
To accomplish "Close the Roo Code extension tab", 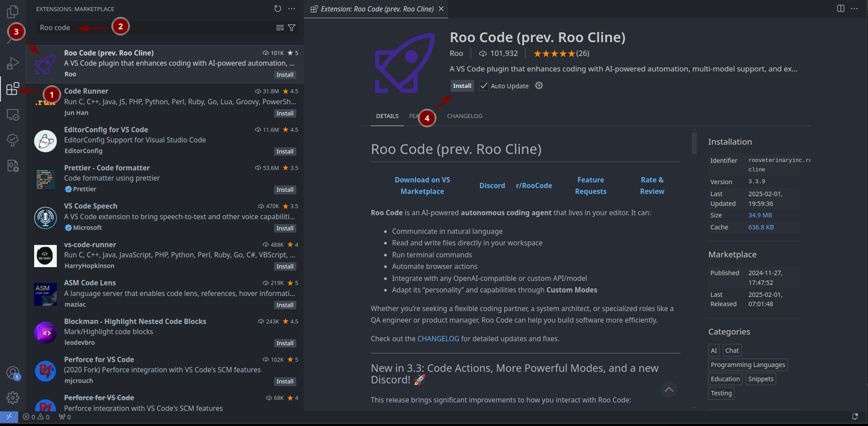I will click(x=441, y=9).
